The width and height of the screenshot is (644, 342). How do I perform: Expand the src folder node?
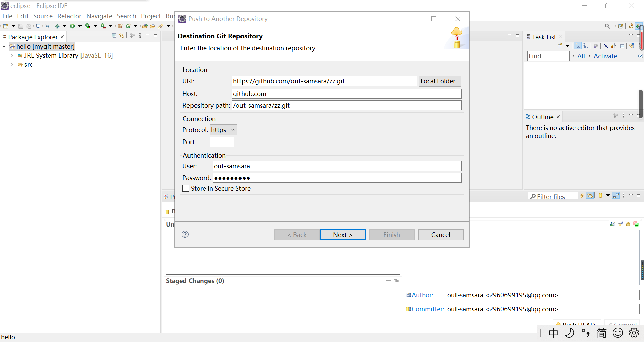(12, 65)
